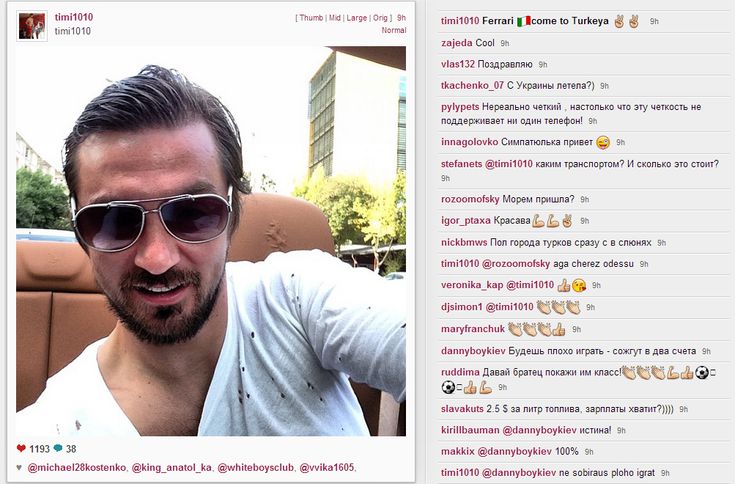Open the main selfie photo
Screen dimensions: 735x484
[x=211, y=241]
